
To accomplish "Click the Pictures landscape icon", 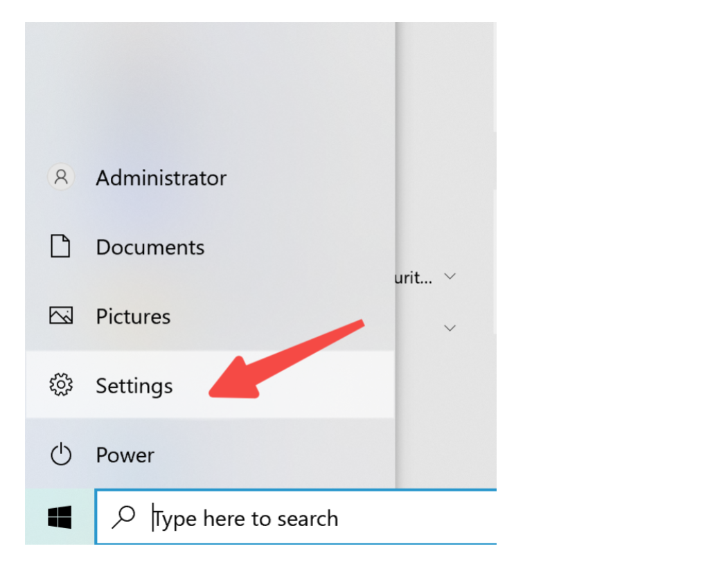I will 61,316.
